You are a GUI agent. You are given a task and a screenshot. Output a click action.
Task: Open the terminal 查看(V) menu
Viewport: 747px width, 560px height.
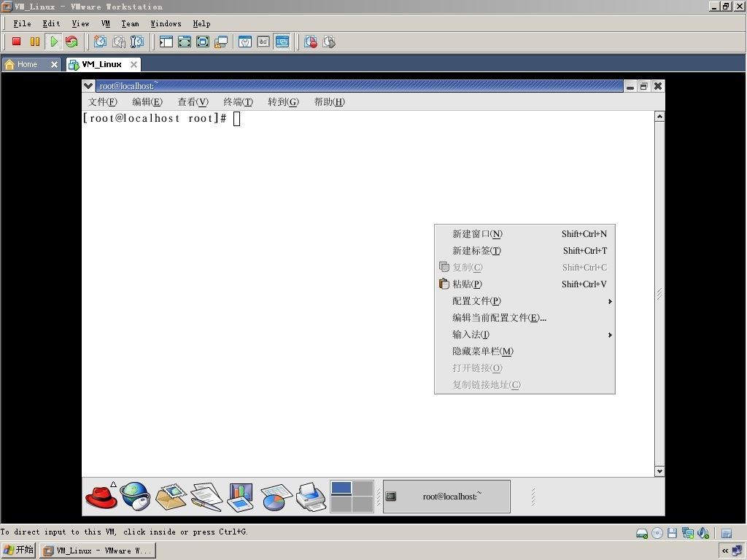pyautogui.click(x=193, y=102)
